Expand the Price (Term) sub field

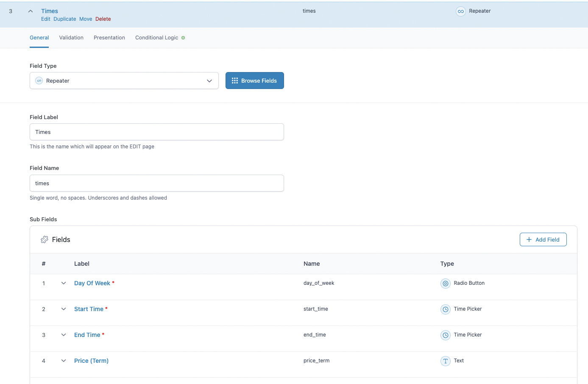point(64,361)
